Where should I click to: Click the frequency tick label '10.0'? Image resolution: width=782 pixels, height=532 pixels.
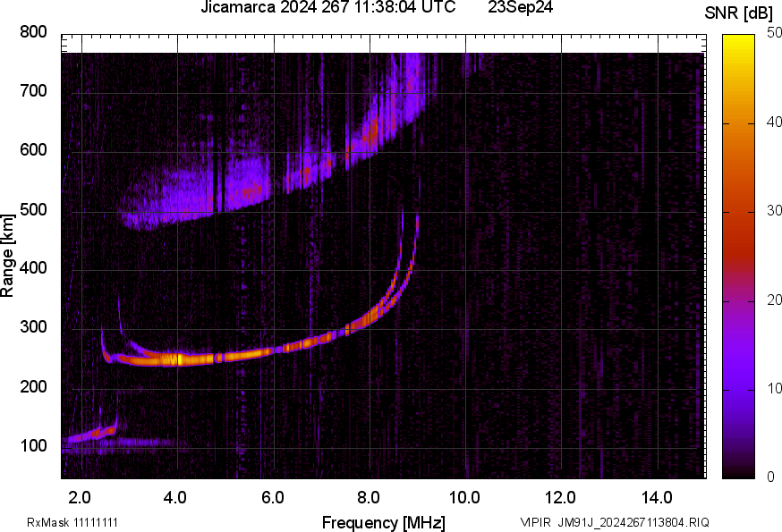coord(464,497)
